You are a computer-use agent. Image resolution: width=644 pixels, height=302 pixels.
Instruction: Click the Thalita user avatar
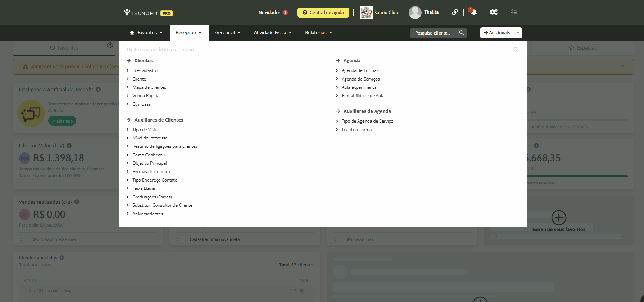415,13
